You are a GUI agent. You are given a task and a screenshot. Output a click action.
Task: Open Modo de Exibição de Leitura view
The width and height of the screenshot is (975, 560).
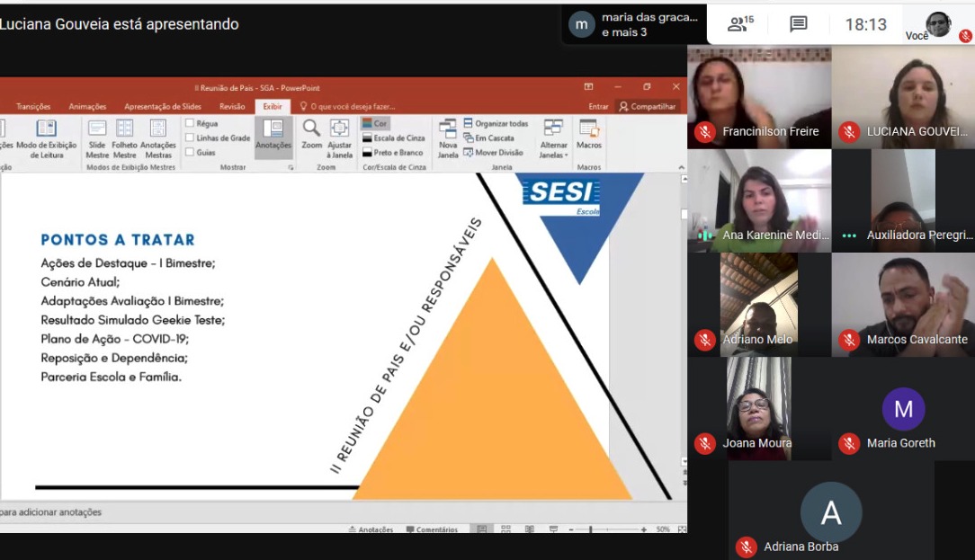point(47,138)
